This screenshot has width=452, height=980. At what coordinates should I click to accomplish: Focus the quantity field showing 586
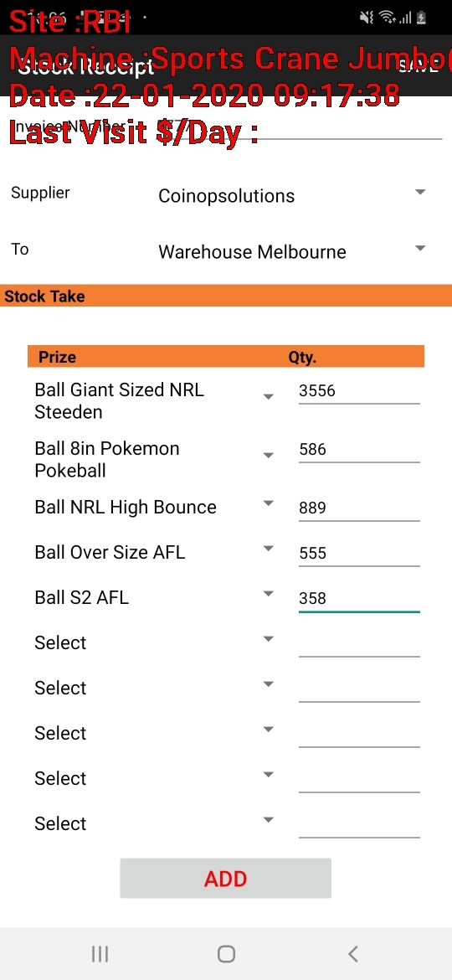click(359, 449)
